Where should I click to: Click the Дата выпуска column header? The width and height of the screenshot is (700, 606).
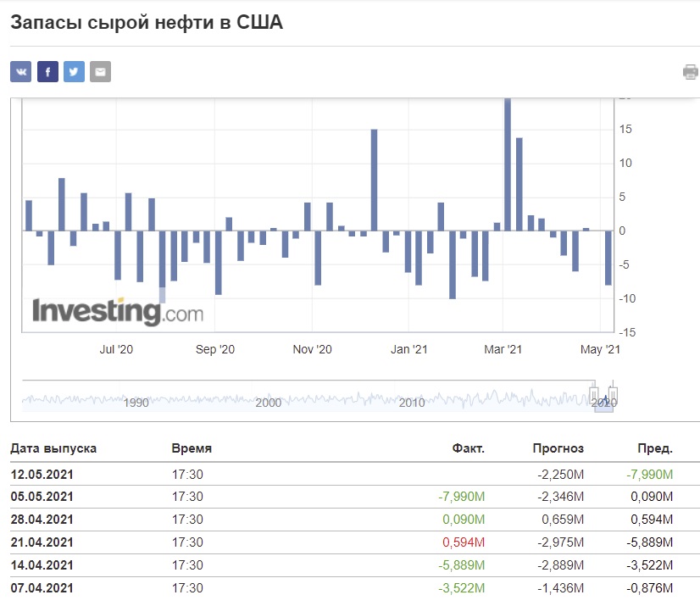(x=53, y=448)
